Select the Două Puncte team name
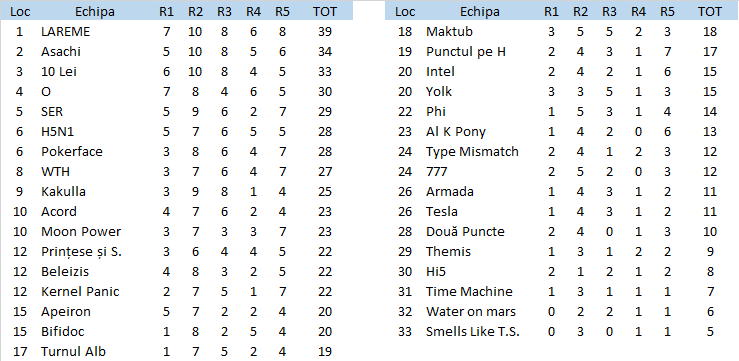The width and height of the screenshot is (739, 361). pos(465,232)
